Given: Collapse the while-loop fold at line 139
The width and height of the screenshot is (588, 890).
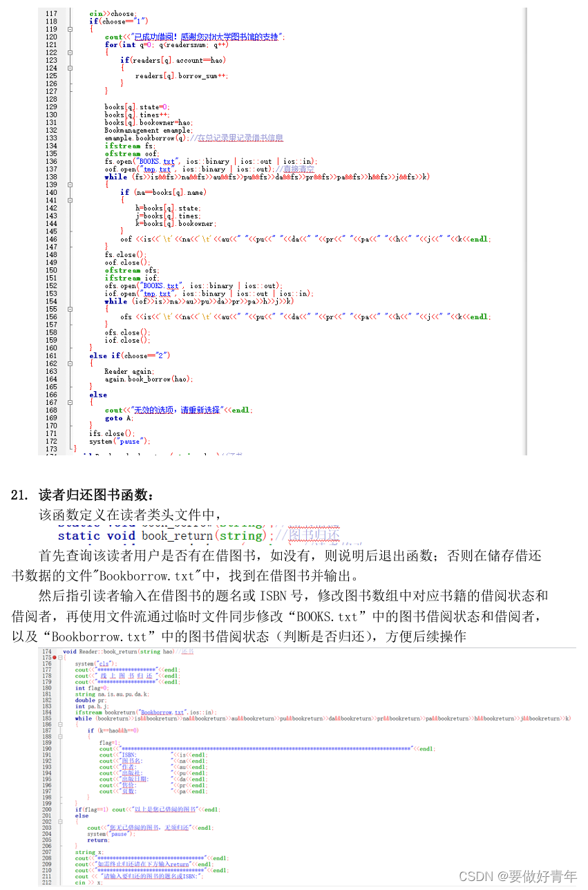Looking at the screenshot, I should pyautogui.click(x=70, y=184).
